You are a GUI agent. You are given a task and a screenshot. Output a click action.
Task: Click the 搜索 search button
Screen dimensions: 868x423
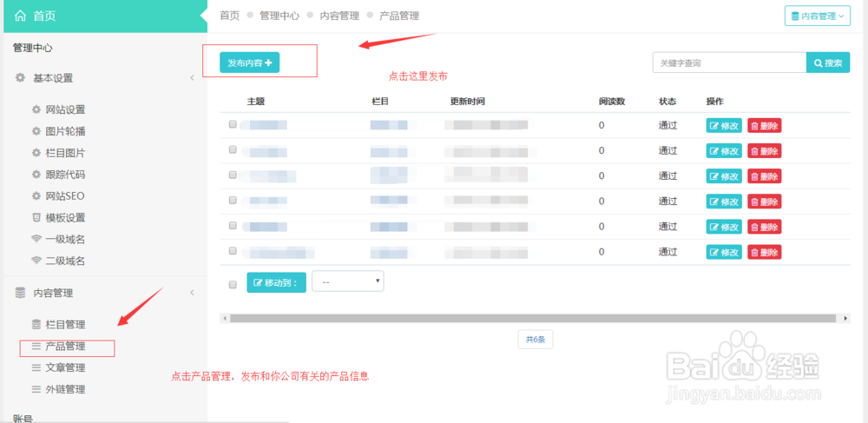pyautogui.click(x=828, y=63)
